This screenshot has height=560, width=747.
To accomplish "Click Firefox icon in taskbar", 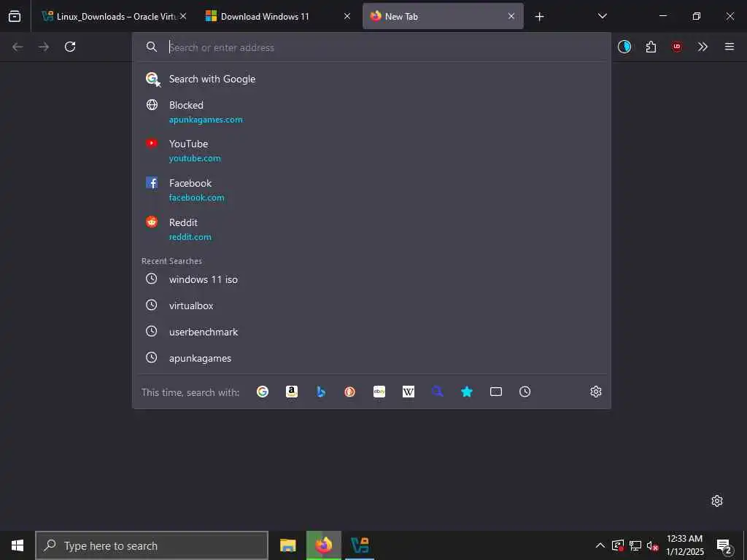I will pos(323,545).
